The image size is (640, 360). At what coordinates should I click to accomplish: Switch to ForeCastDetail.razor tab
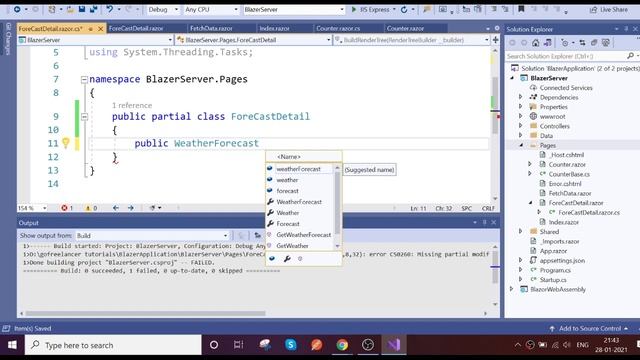pos(136,28)
